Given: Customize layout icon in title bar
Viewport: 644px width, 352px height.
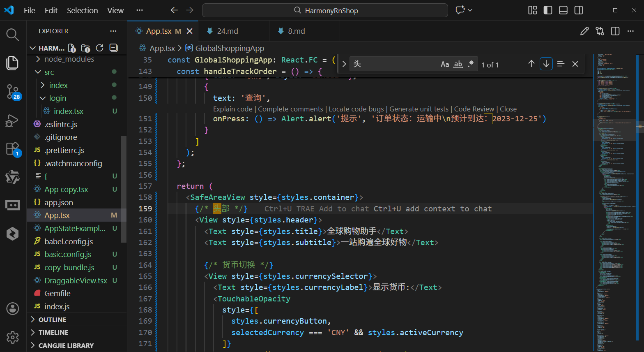Looking at the screenshot, I should click(533, 10).
